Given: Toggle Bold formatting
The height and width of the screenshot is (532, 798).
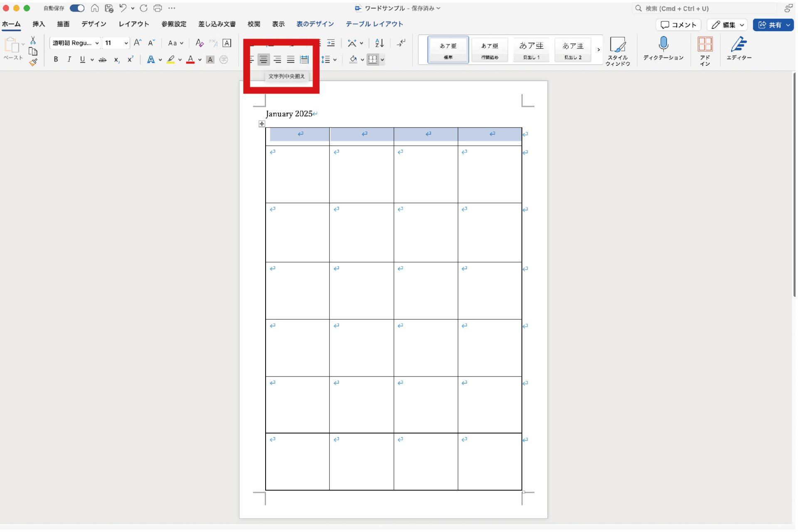Looking at the screenshot, I should (56, 59).
